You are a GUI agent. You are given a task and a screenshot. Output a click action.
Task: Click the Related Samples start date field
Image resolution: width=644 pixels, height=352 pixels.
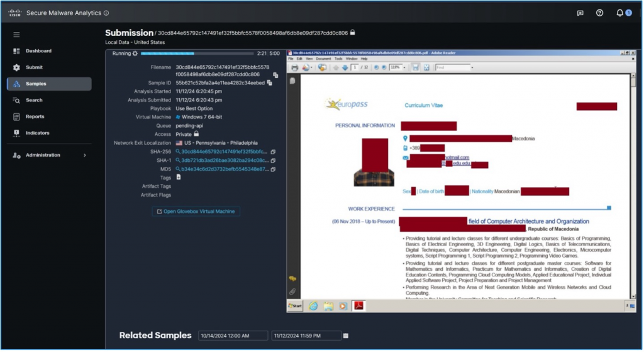click(x=232, y=336)
